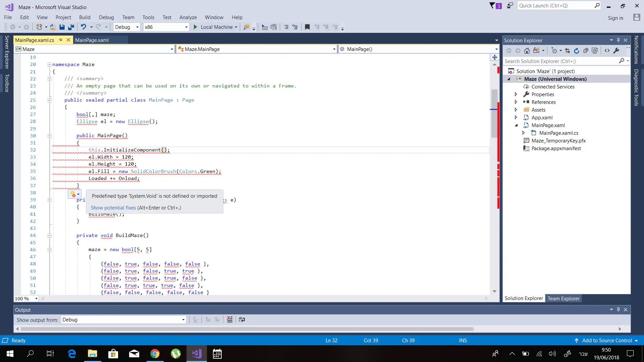Click the error lightbulb quick actions icon

tap(73, 194)
